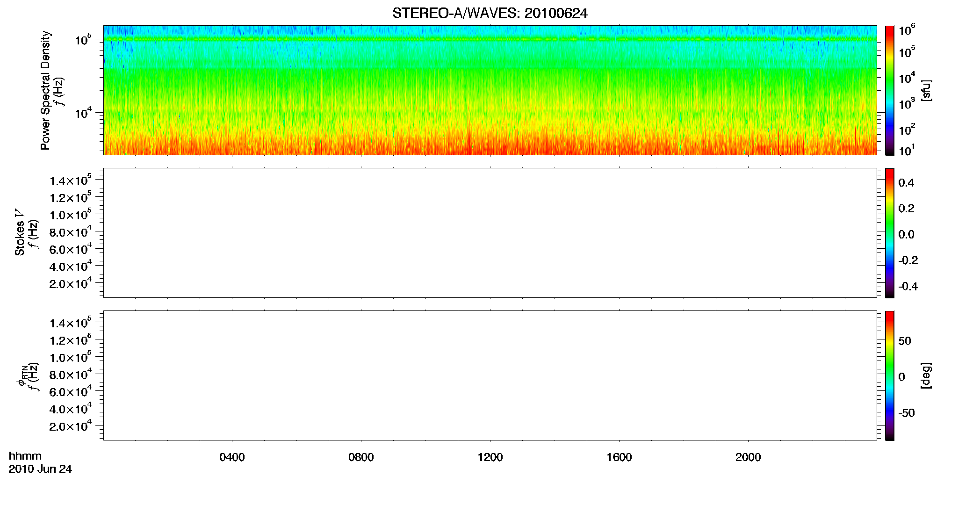The image size is (980, 505).
Task: Click the 10^1 label on the sfu colorbar
Action: [907, 150]
